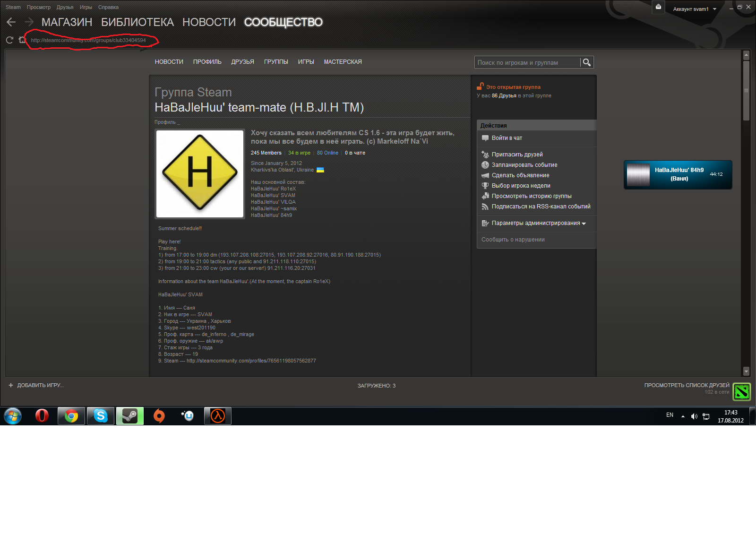Click the EN language indicator
Viewport: 756px width, 552px height.
[x=670, y=415]
